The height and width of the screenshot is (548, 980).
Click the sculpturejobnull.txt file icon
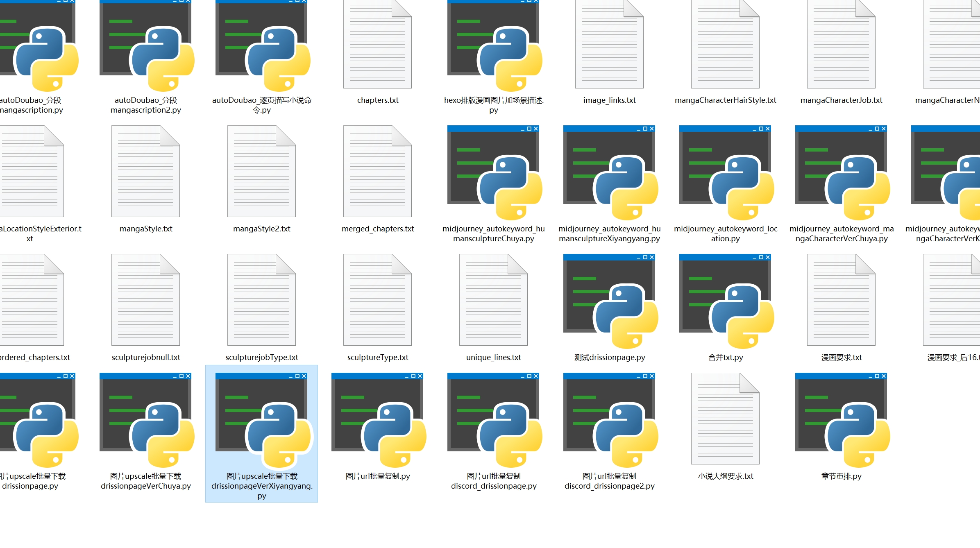(x=145, y=300)
